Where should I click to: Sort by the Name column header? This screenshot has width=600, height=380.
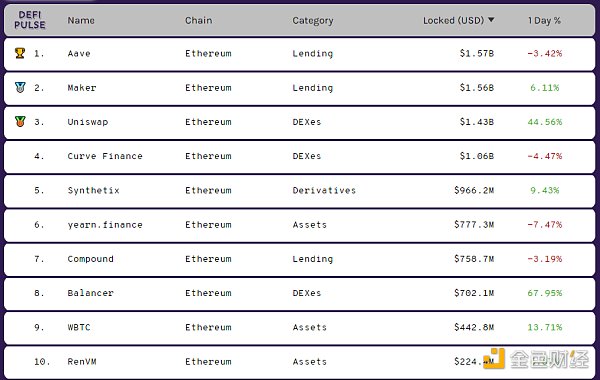tap(81, 20)
